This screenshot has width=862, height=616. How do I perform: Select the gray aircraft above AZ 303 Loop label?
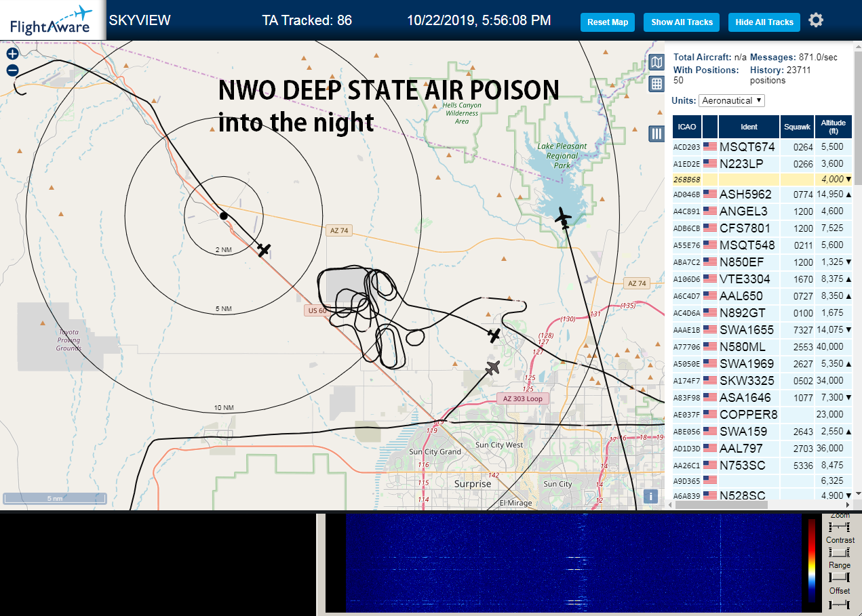[493, 368]
